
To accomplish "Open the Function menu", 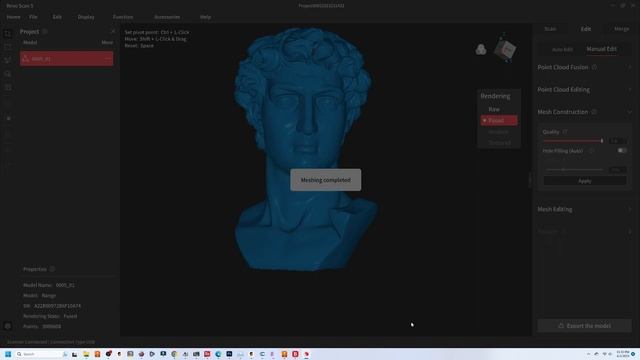I will 123,17.
